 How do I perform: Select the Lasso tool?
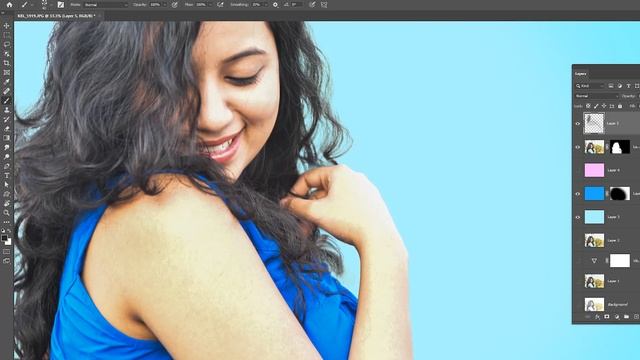coord(7,44)
